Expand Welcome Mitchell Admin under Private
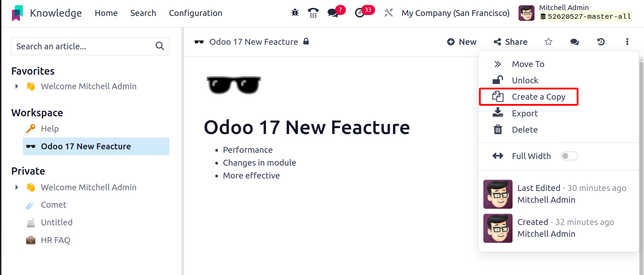 click(16, 187)
